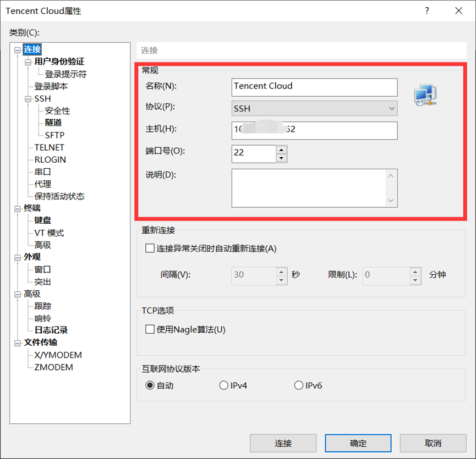The width and height of the screenshot is (476, 459).
Task: Open 隧道 settings under SSH
Action: click(53, 123)
